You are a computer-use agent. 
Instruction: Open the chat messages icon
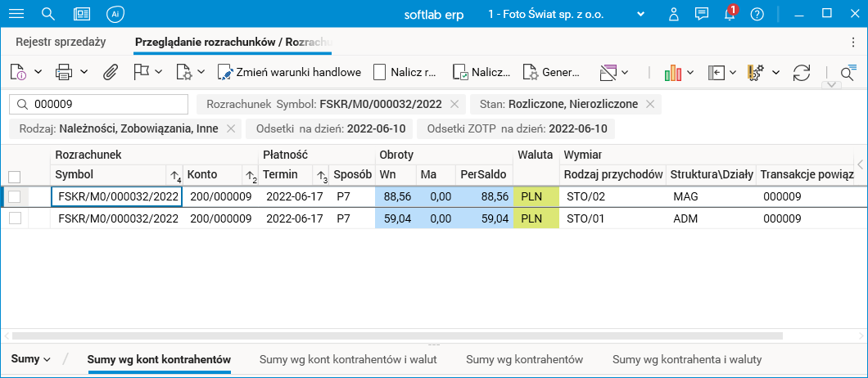(x=702, y=14)
